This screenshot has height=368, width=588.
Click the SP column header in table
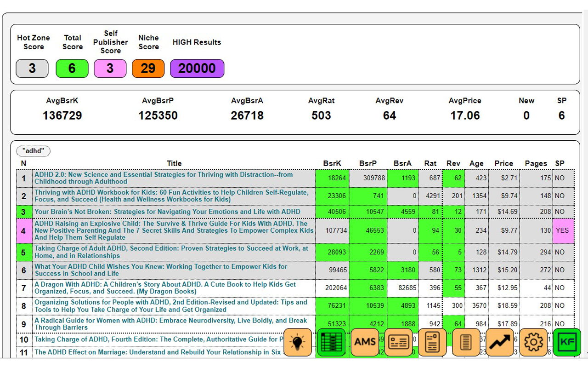[x=560, y=163]
